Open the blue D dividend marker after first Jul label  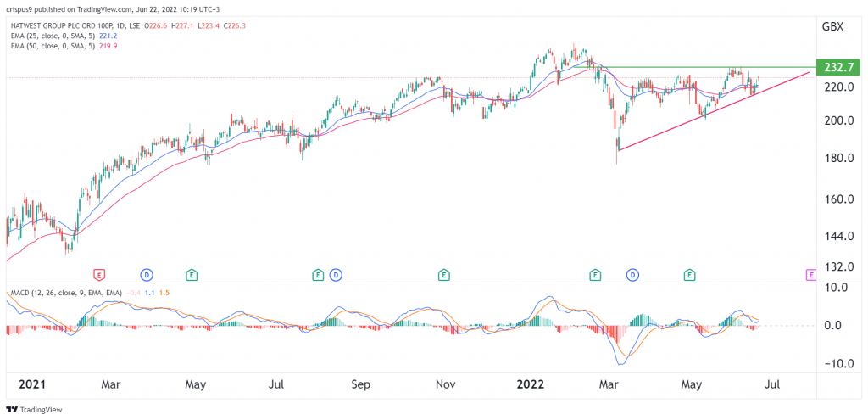(334, 274)
